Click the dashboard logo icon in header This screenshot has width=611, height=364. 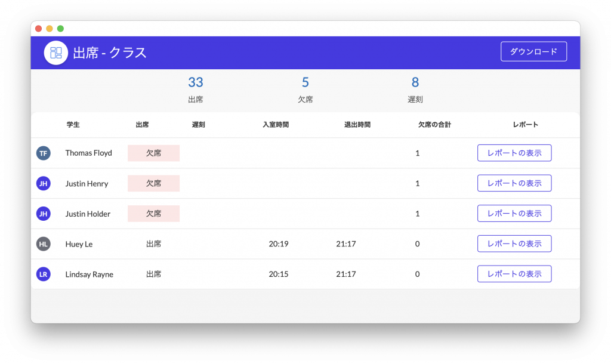coord(55,53)
